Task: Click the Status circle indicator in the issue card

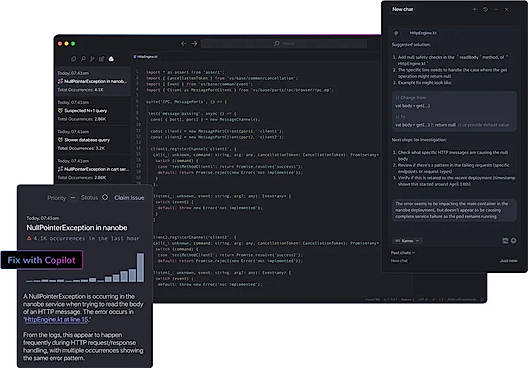Action: click(x=105, y=197)
